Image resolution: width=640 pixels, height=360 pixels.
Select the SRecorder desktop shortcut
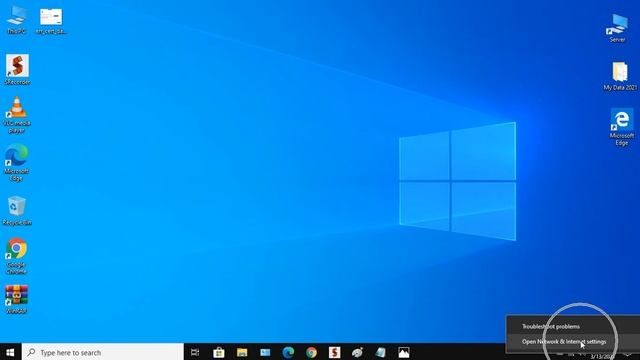click(x=17, y=69)
